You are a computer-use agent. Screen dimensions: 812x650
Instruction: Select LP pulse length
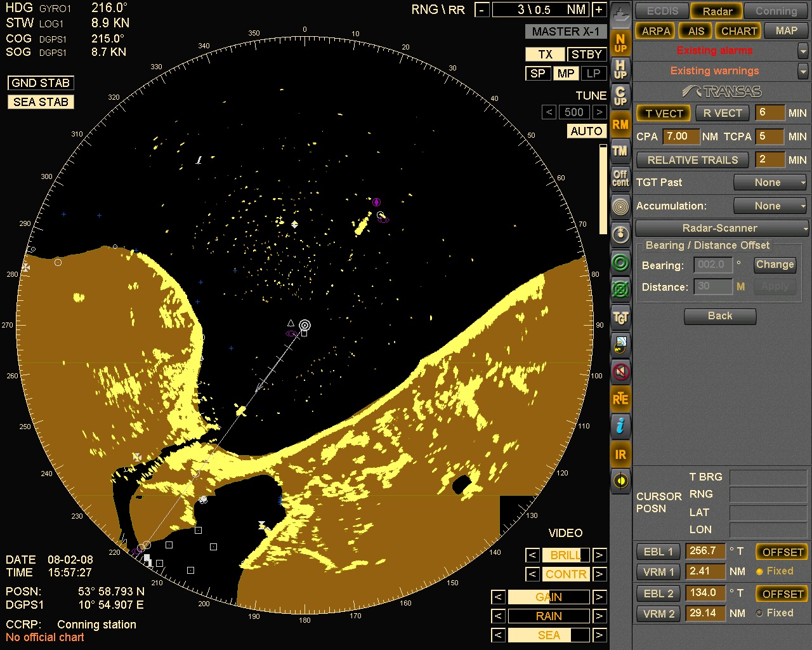coord(593,73)
